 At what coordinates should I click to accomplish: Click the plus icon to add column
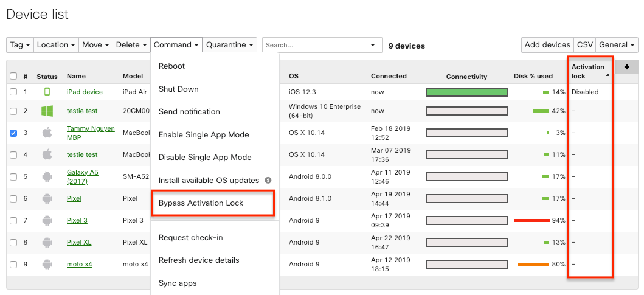coord(626,67)
